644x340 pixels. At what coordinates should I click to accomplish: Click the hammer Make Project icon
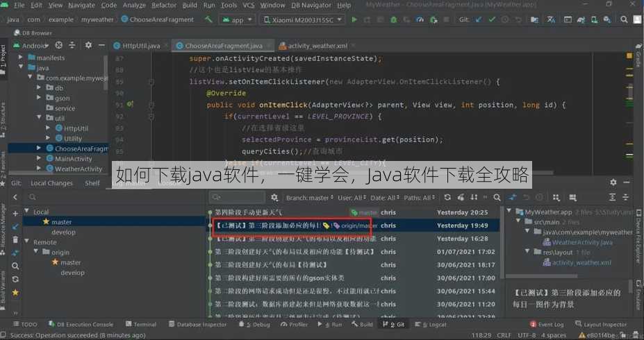208,19
